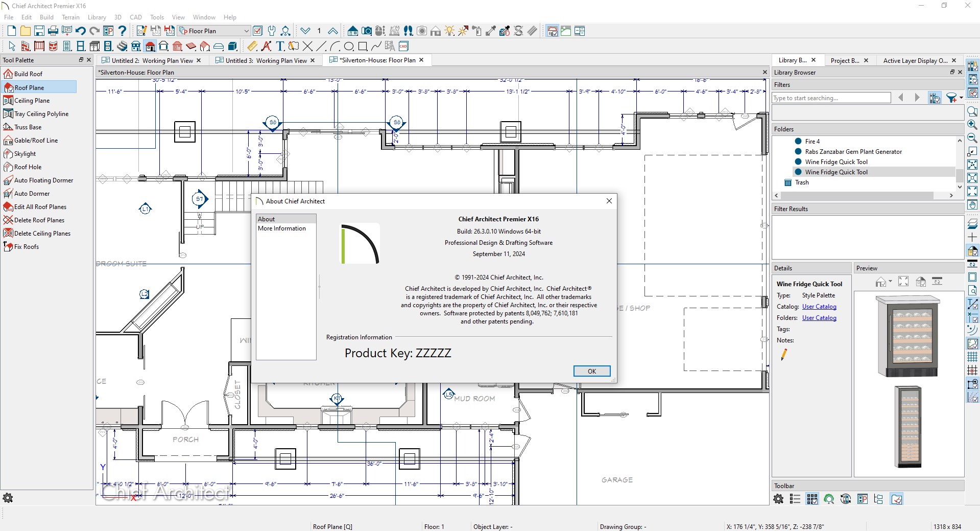Select the Skylight tool in Tool Palette
Viewport: 980px width, 531px height.
25,154
